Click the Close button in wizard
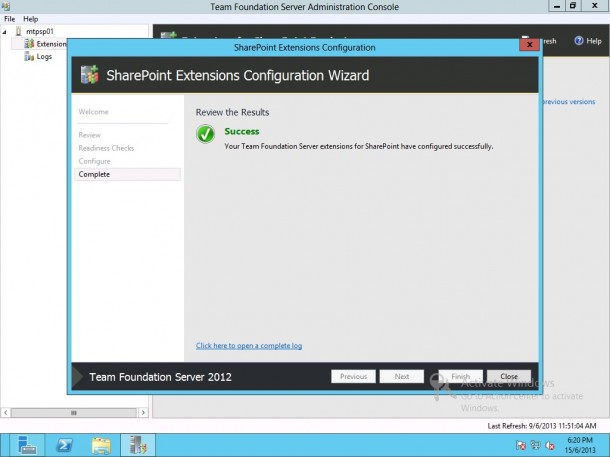This screenshot has width=610, height=457. pyautogui.click(x=509, y=376)
